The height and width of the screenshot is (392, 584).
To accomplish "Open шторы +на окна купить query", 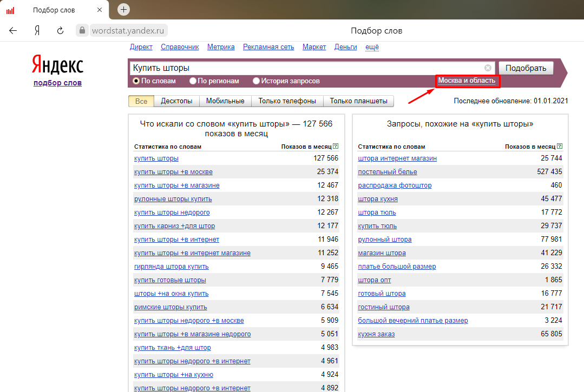I will (x=172, y=294).
